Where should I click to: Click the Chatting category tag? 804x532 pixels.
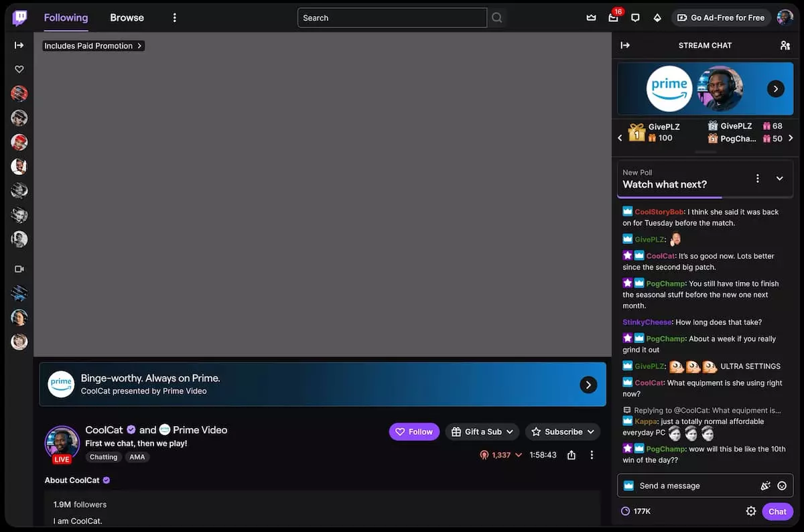pos(103,457)
